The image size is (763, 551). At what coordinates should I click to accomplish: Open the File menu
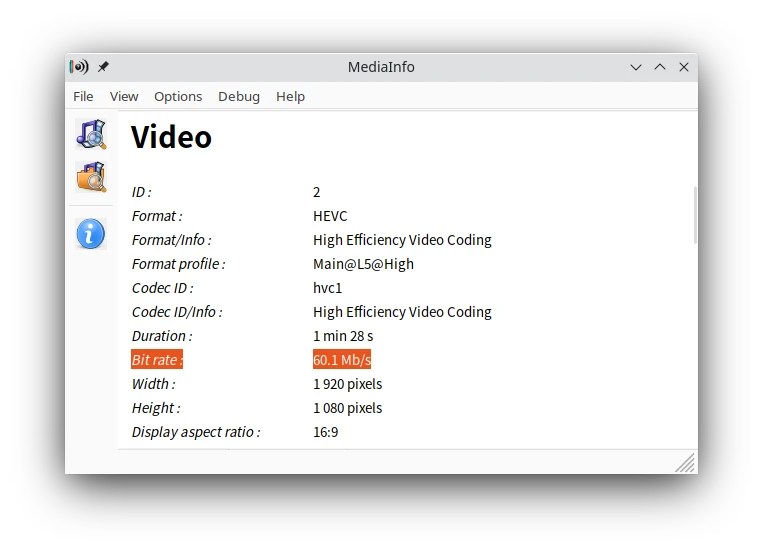(83, 96)
